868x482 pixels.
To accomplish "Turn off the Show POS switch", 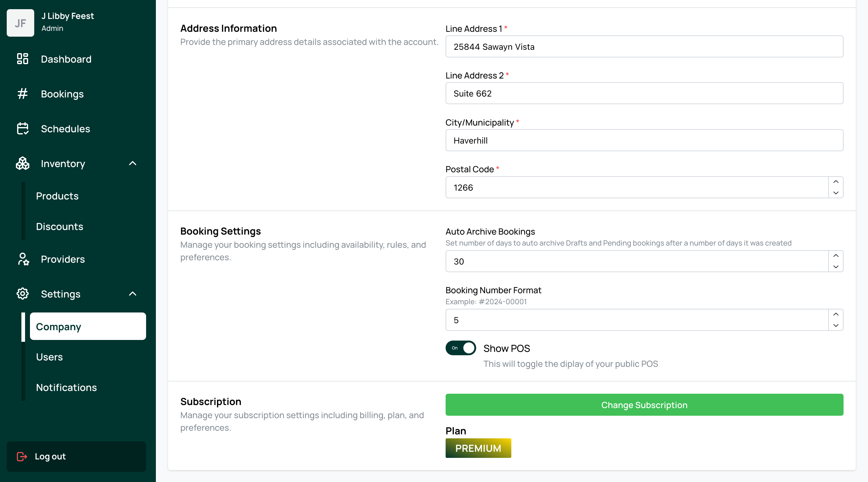I will 461,348.
